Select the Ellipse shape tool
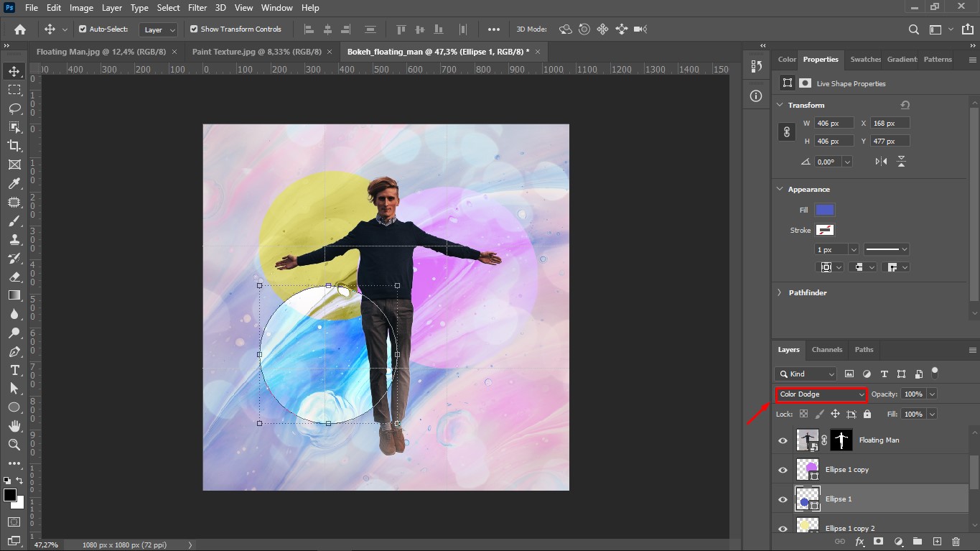Viewport: 980px width, 551px height. click(14, 407)
